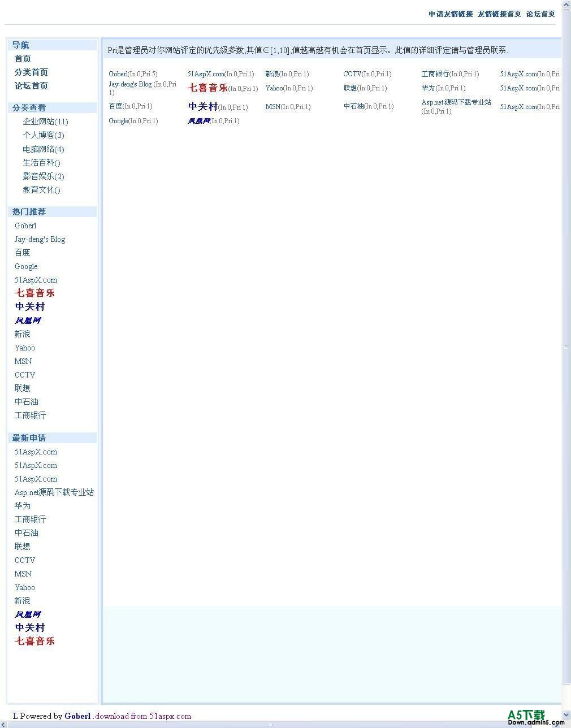
Task: Open 凤凰网 in 热门推荐 list
Action: click(x=28, y=320)
